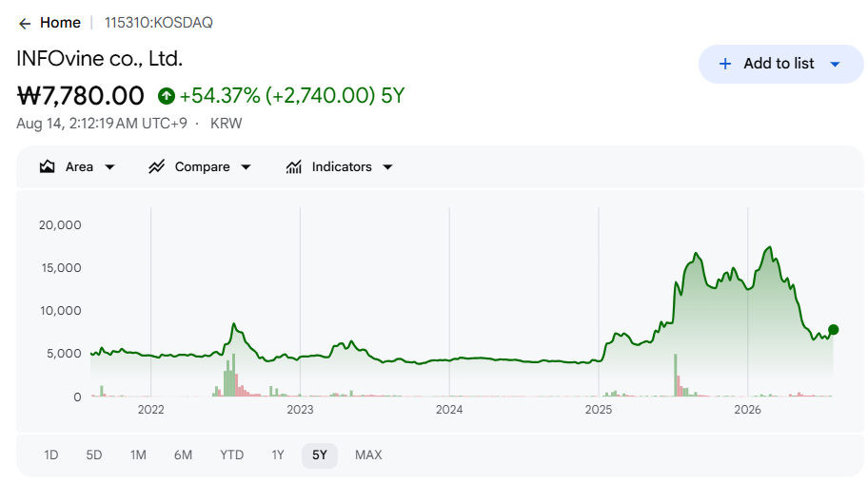Click the back arrow icon beside Home
Image resolution: width=868 pixels, height=484 pixels.
(x=25, y=23)
